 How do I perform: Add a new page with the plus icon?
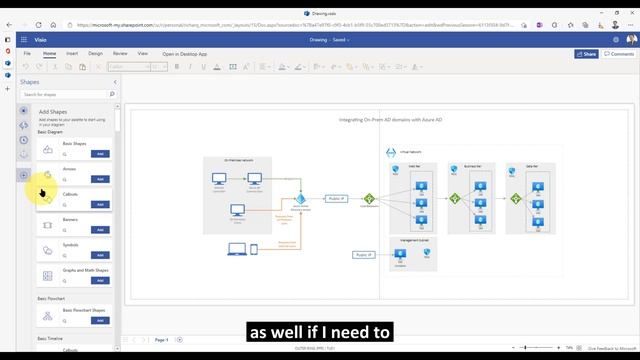pos(180,340)
